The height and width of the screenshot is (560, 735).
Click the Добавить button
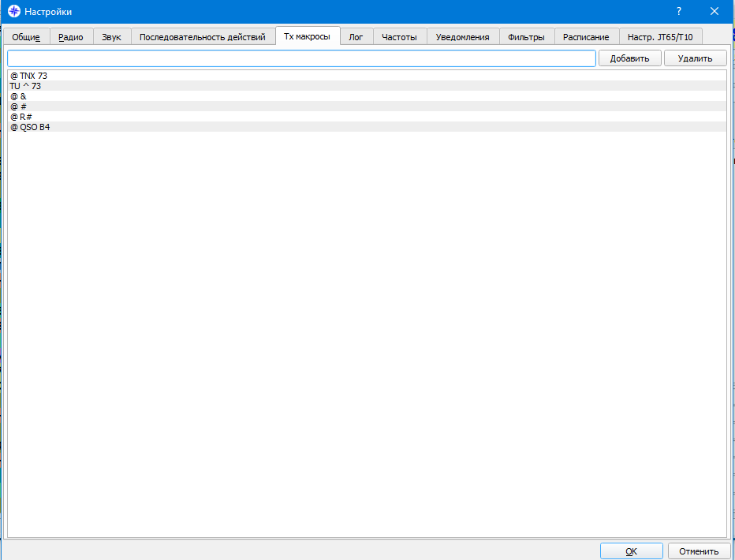pyautogui.click(x=629, y=58)
